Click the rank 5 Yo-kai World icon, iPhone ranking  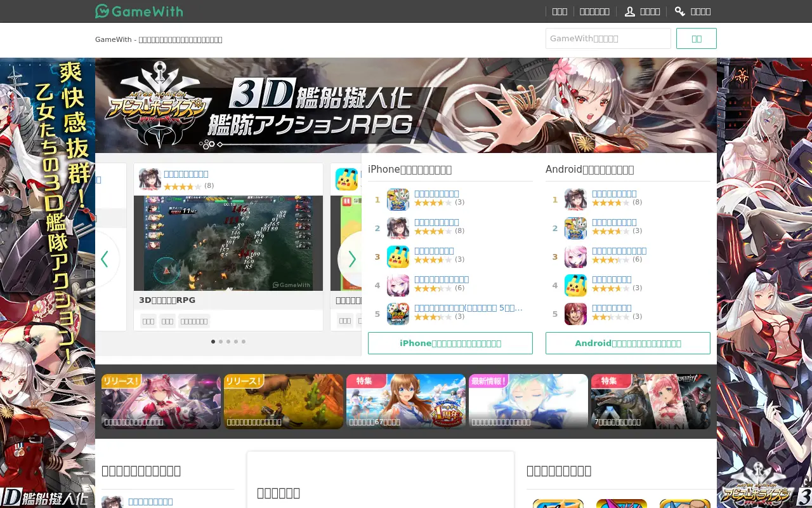(398, 314)
